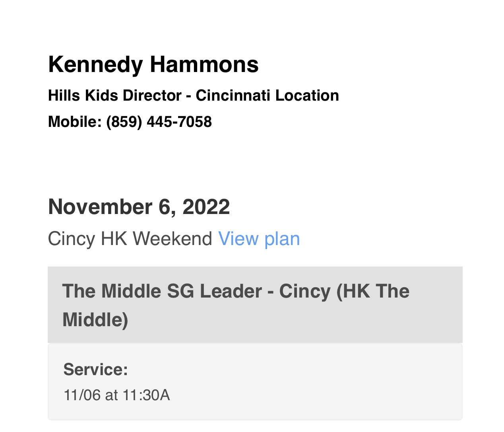Click the word November in the date heading
Viewport: 504px width, 432px height.
100,207
